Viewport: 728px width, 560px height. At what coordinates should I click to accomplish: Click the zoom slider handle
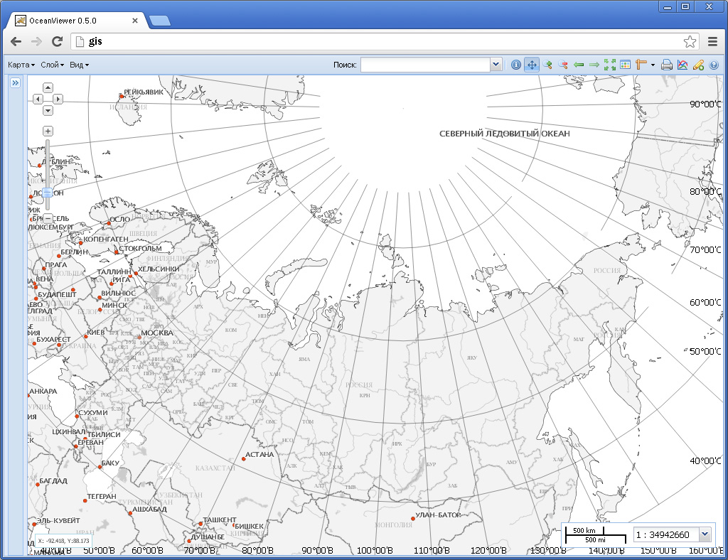tap(48, 192)
